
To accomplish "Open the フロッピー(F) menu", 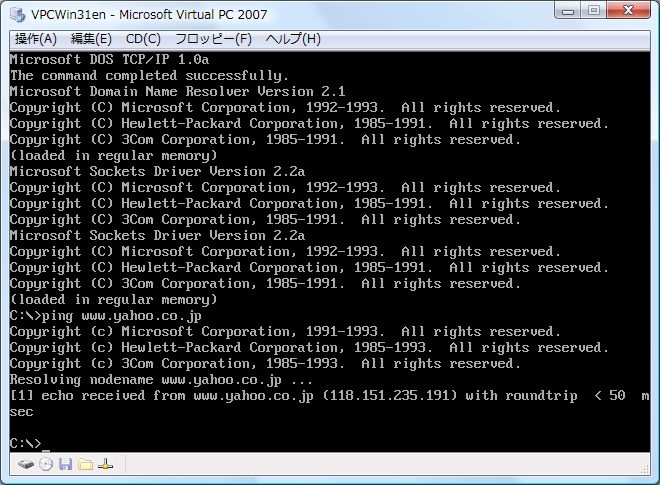I will [x=213, y=39].
